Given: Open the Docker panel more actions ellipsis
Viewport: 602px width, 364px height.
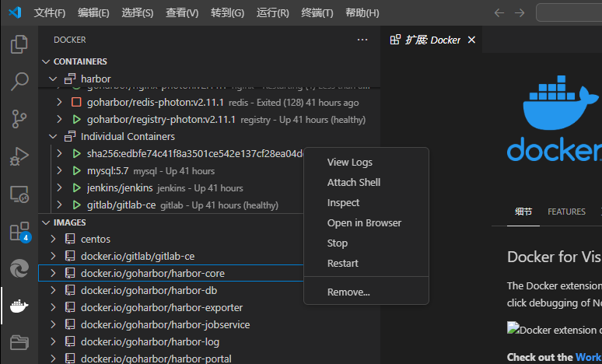Looking at the screenshot, I should 362,40.
